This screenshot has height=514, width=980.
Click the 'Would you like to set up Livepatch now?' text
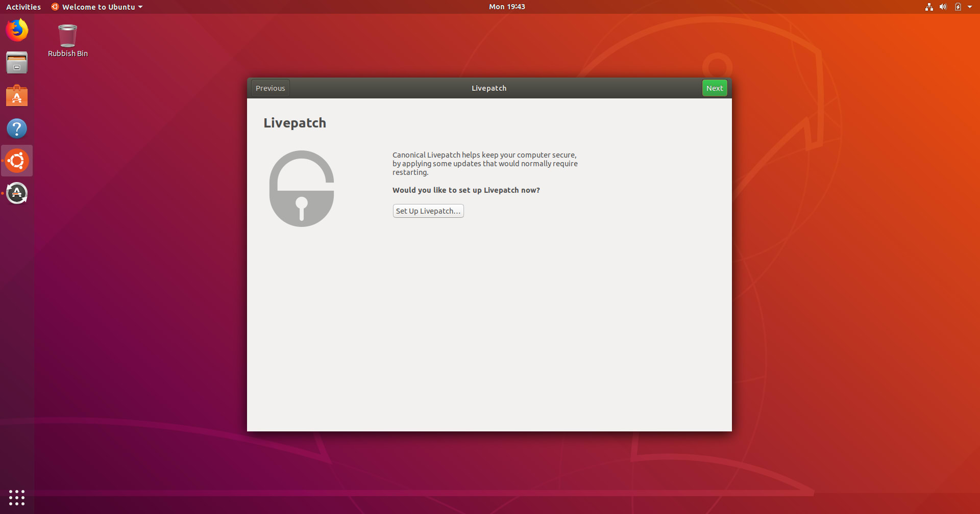(x=466, y=190)
